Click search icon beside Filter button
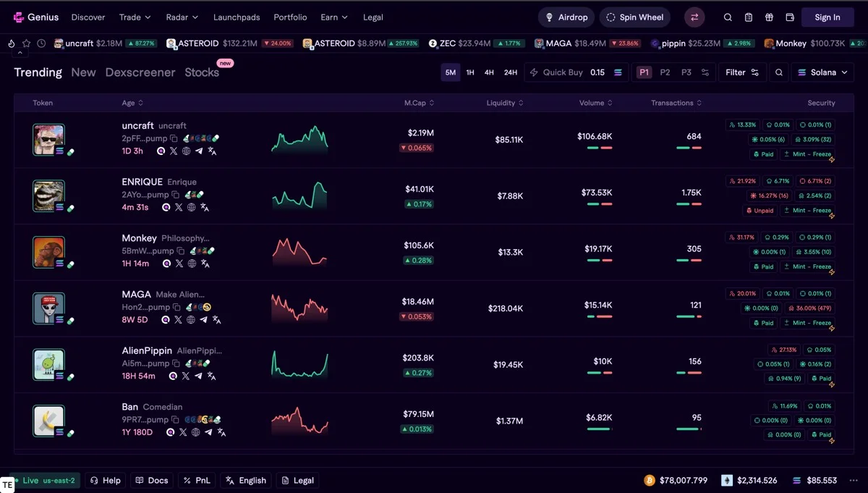This screenshot has height=493, width=868. (779, 72)
